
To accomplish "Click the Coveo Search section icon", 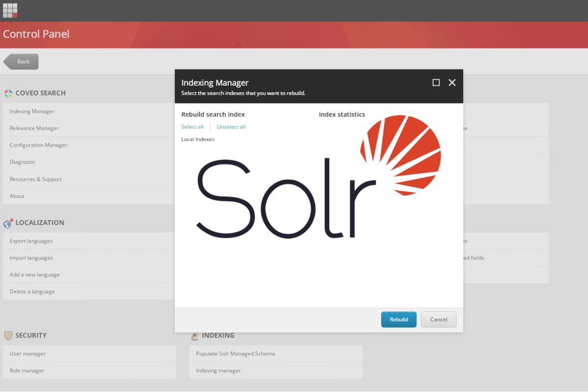I will (x=8, y=93).
